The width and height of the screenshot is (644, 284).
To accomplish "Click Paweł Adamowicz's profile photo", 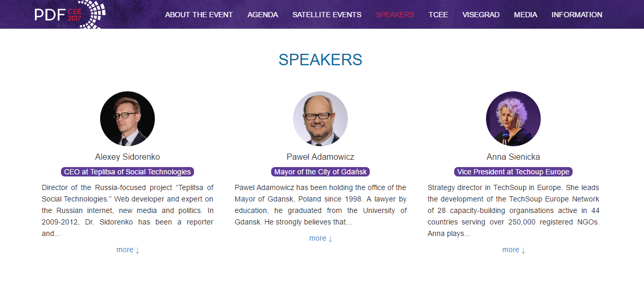I will coord(320,119).
